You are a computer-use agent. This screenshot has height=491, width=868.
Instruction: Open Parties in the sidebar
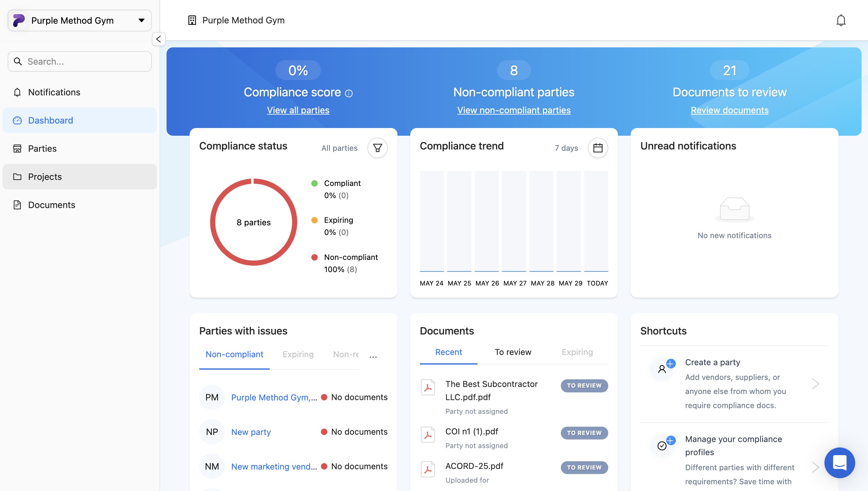click(42, 149)
